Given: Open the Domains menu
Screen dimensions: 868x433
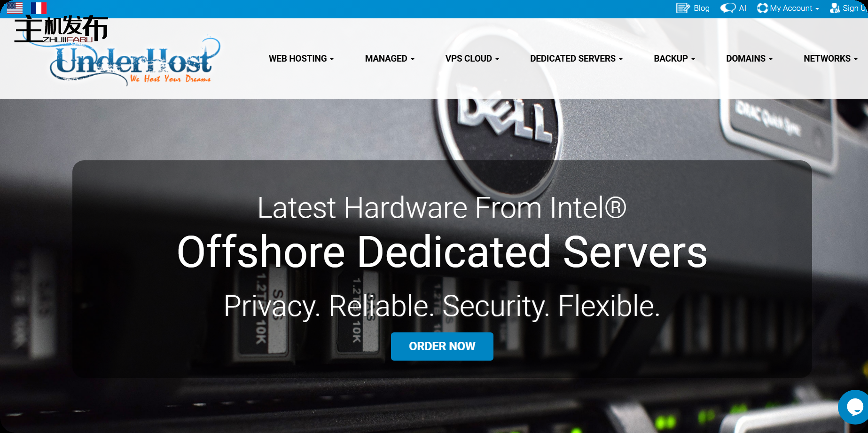Looking at the screenshot, I should (x=749, y=58).
